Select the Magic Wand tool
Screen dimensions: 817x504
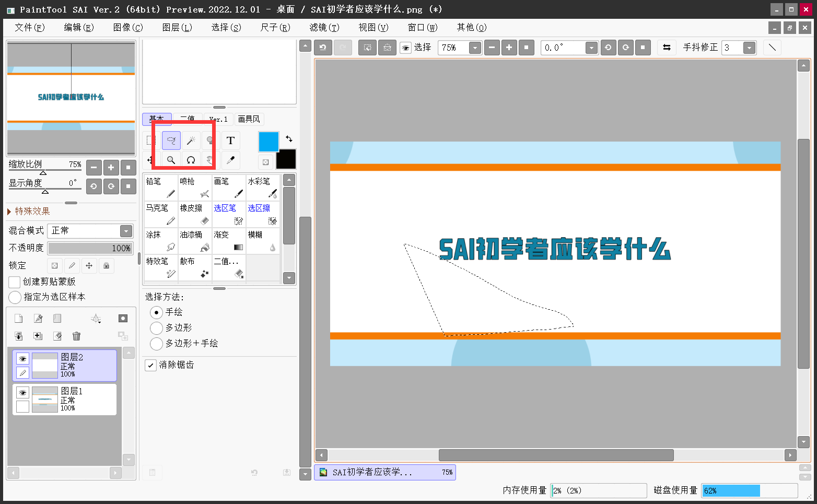191,140
